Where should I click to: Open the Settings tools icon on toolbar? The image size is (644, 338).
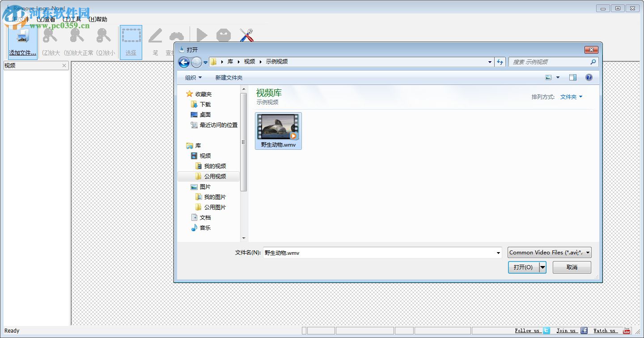(x=246, y=35)
